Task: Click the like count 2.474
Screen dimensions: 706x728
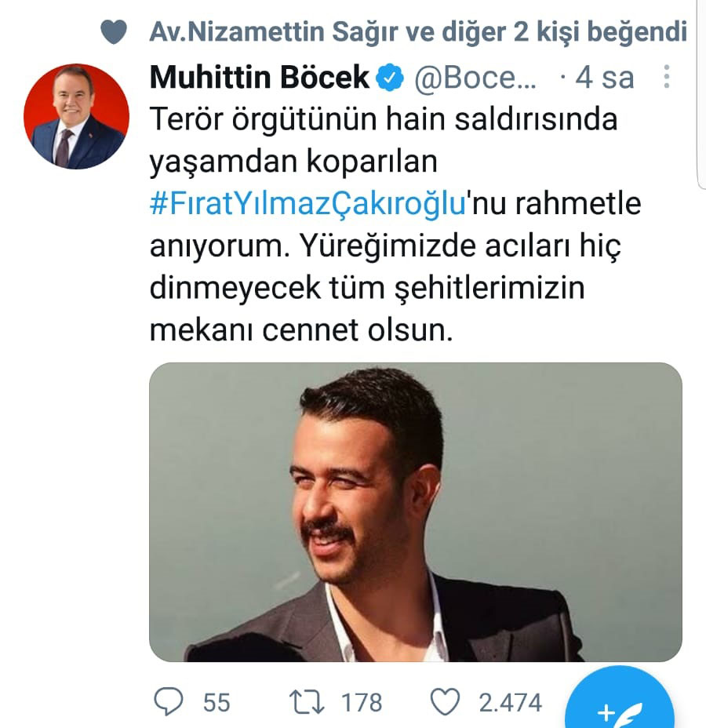Action: [x=510, y=701]
